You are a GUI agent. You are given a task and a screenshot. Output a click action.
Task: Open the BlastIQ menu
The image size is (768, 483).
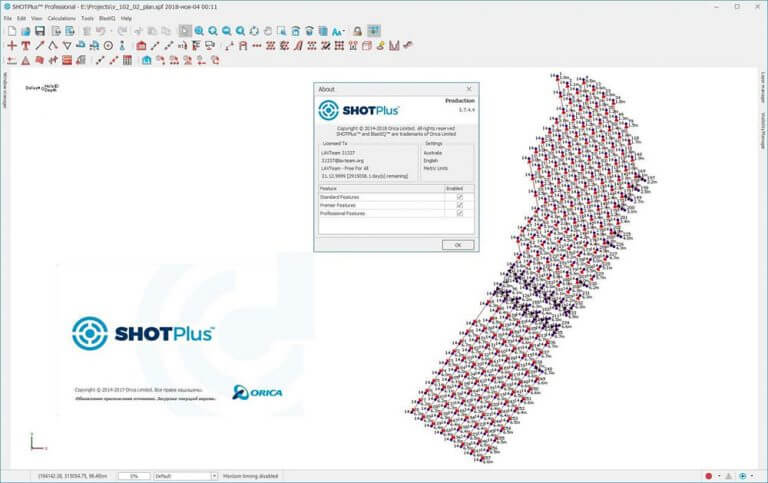click(x=107, y=18)
